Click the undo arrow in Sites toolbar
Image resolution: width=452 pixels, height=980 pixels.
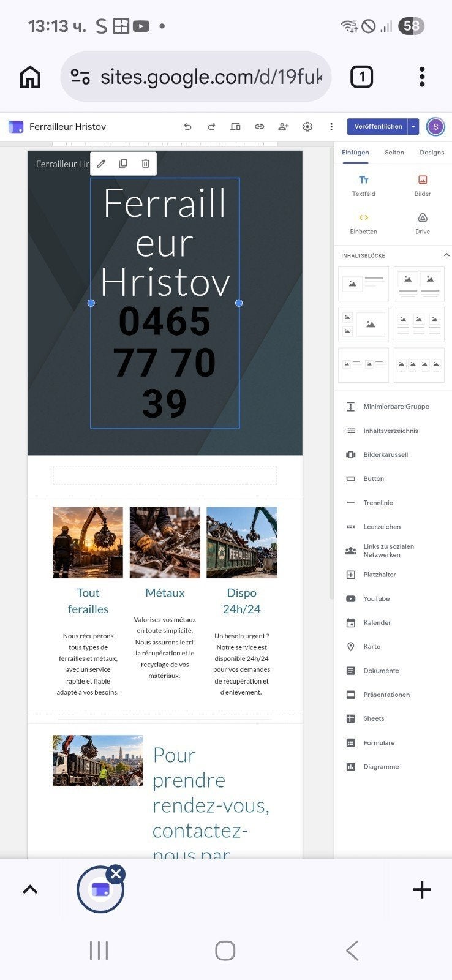pos(187,127)
